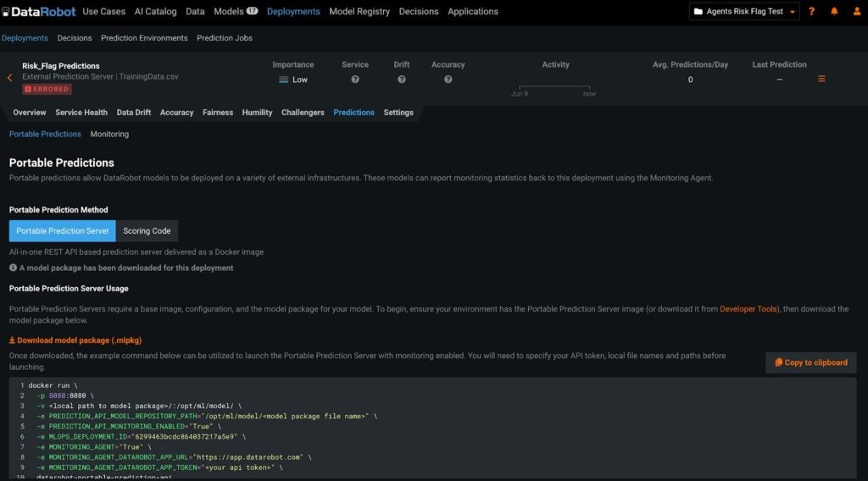
Task: Open the Models menu
Action: click(x=235, y=12)
